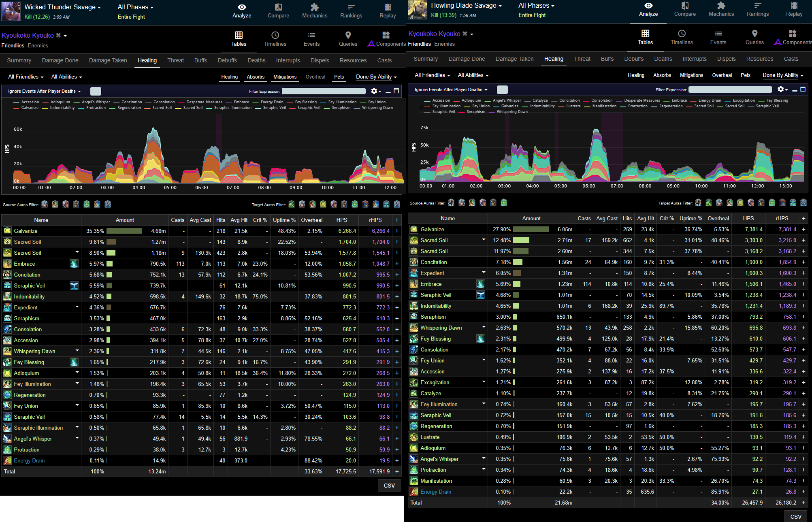Toggle Absorbs option in Howling Blade report

point(662,75)
